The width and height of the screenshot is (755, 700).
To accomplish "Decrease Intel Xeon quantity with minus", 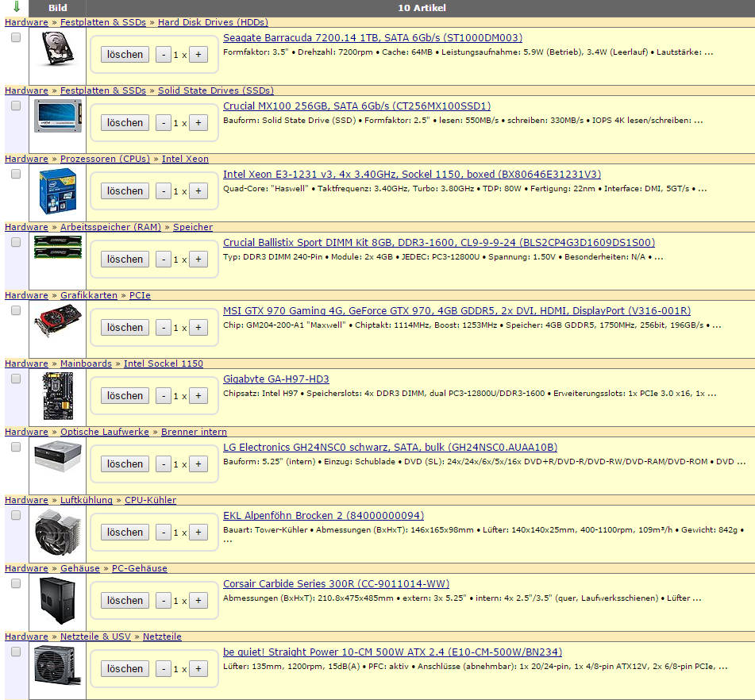I will (x=164, y=191).
